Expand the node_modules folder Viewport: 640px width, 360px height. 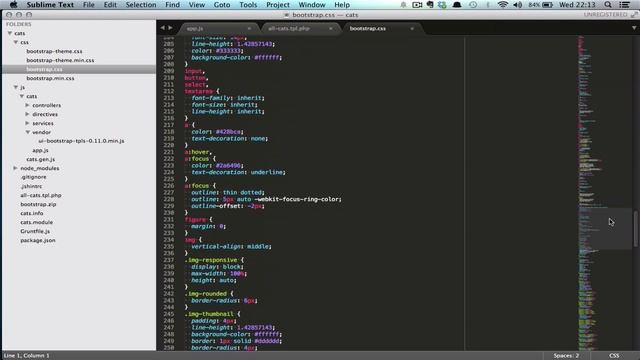pos(16,168)
